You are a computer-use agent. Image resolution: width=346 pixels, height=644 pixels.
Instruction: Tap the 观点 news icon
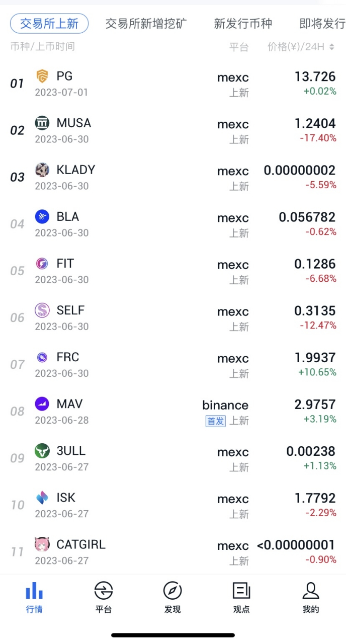(x=241, y=591)
